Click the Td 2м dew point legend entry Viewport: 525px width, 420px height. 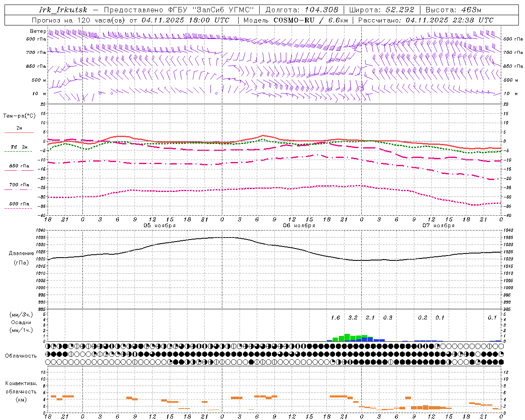point(19,148)
